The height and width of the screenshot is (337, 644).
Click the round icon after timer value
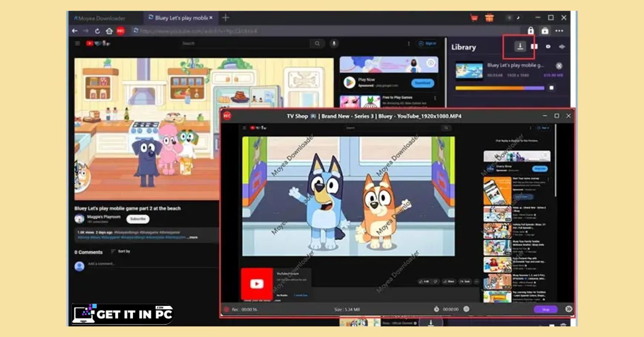click(466, 309)
